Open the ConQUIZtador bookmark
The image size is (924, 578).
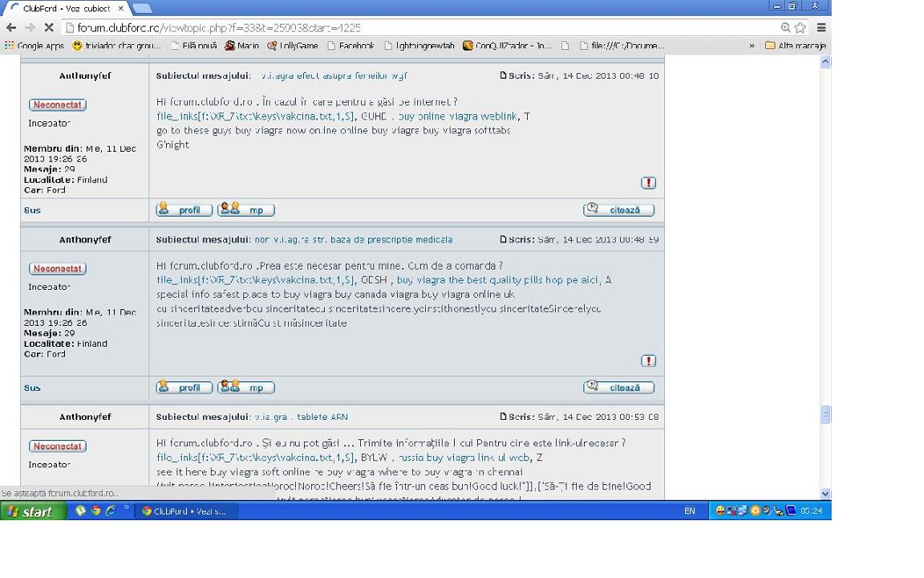point(507,46)
